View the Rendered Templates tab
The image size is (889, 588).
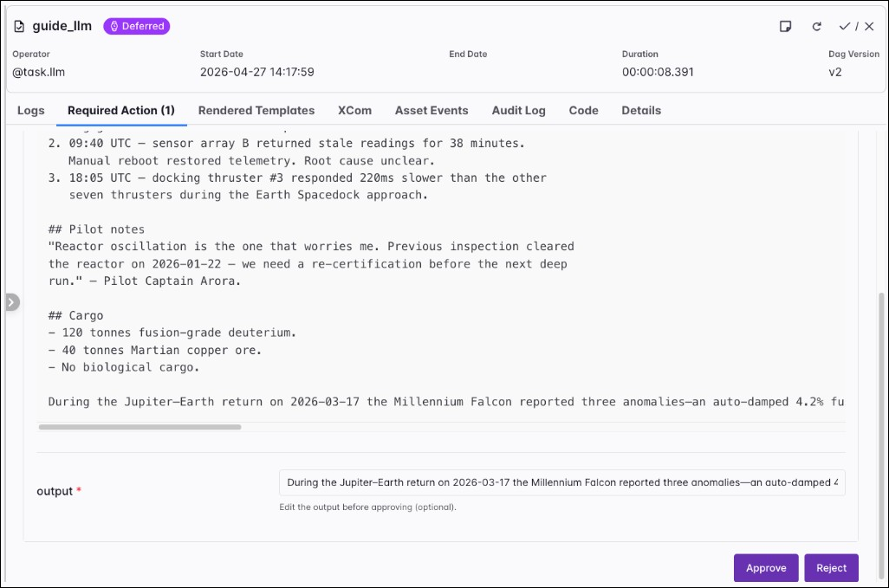tap(256, 111)
